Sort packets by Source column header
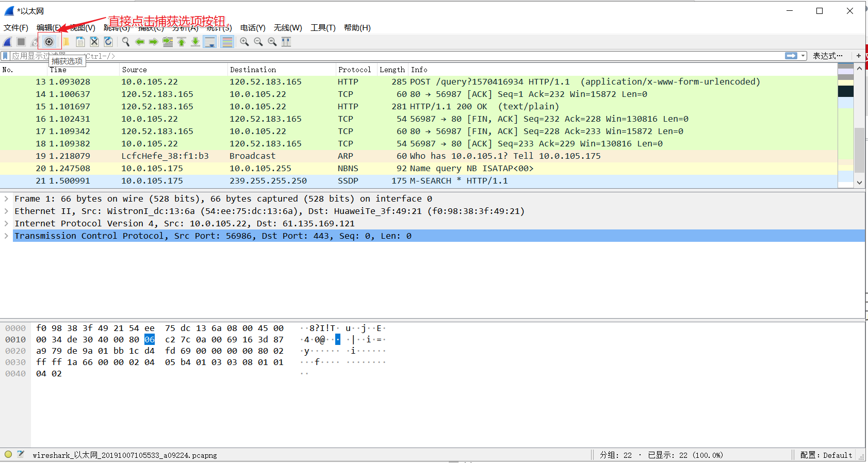Image resolution: width=868 pixels, height=463 pixels. (174, 70)
